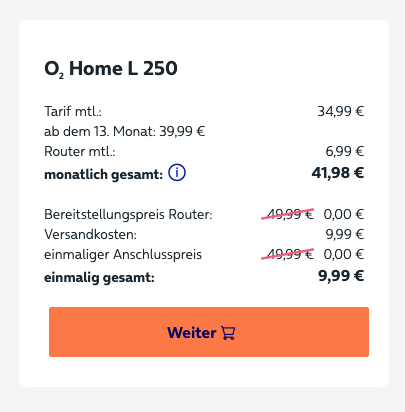The image size is (405, 412).
Task: Click crossed-out 49,99 € beside einmaliger Anschlusspreis
Action: pos(288,254)
